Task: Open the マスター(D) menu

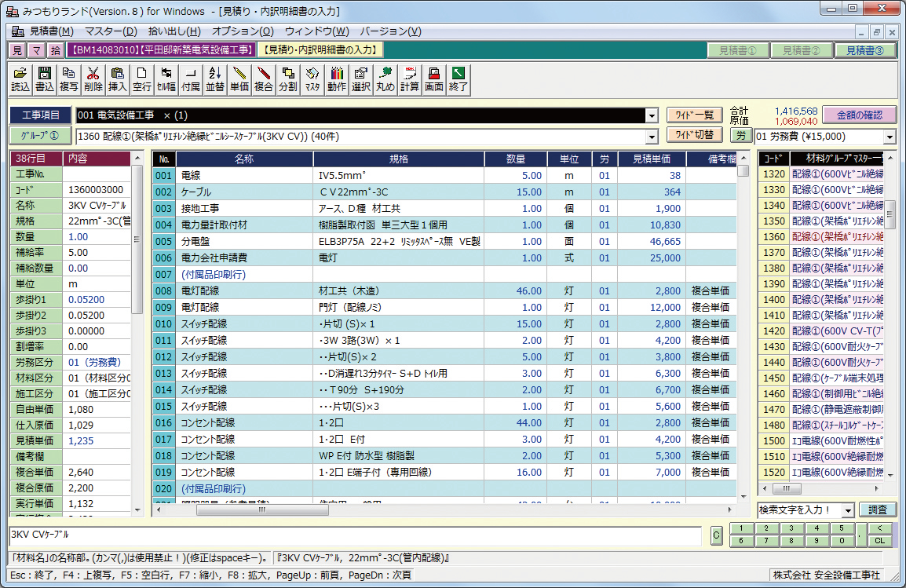Action: click(111, 31)
